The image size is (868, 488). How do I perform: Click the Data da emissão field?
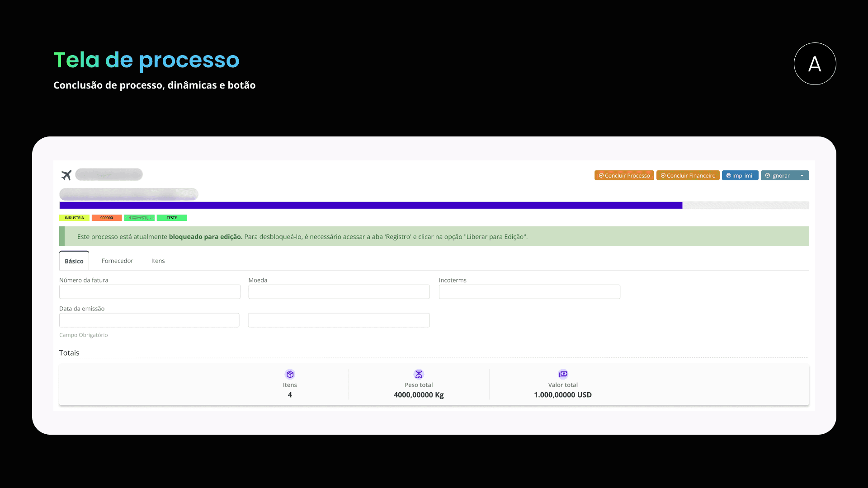tap(149, 320)
